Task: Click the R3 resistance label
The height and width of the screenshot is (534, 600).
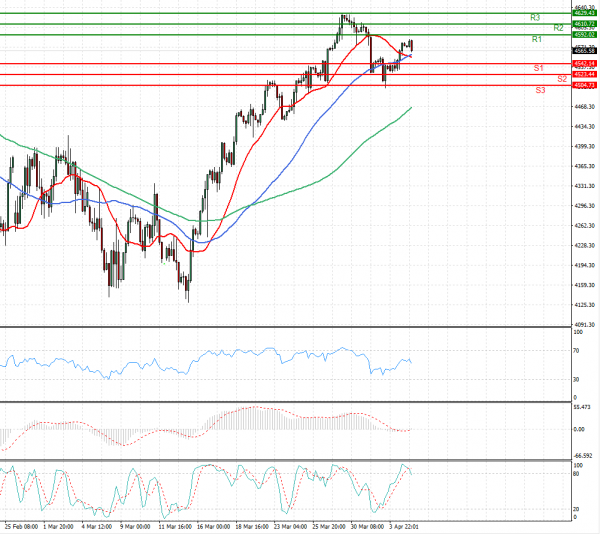Action: point(536,18)
